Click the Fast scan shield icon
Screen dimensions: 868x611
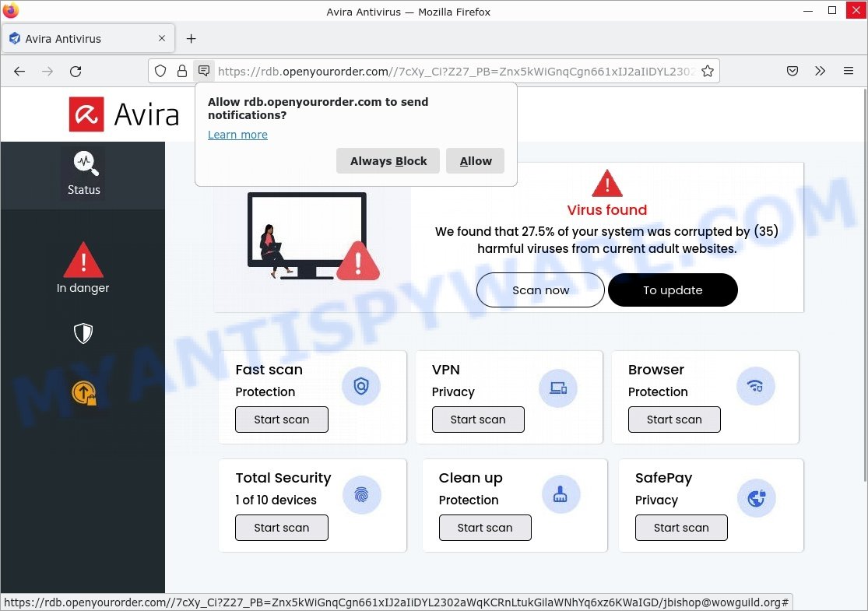point(361,386)
